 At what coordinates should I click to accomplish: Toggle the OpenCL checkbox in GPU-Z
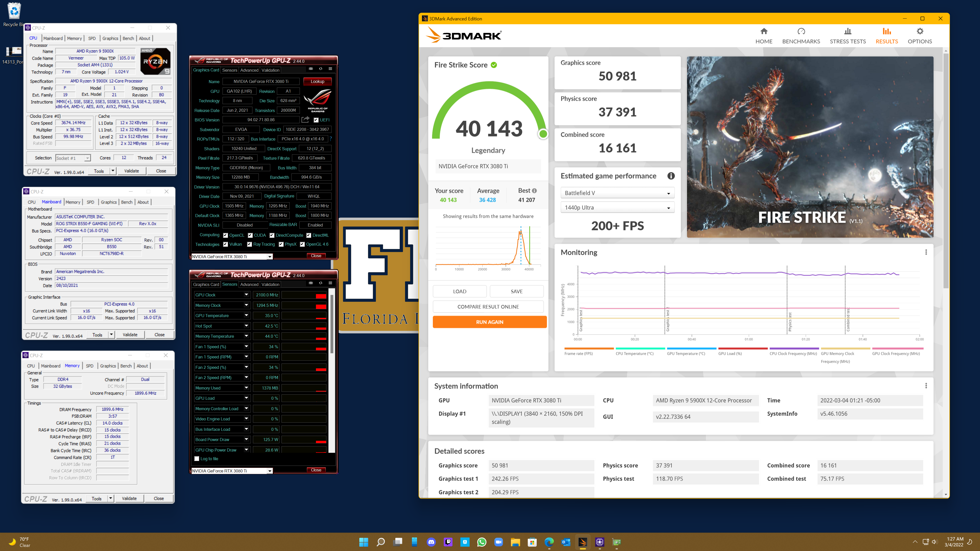(226, 235)
